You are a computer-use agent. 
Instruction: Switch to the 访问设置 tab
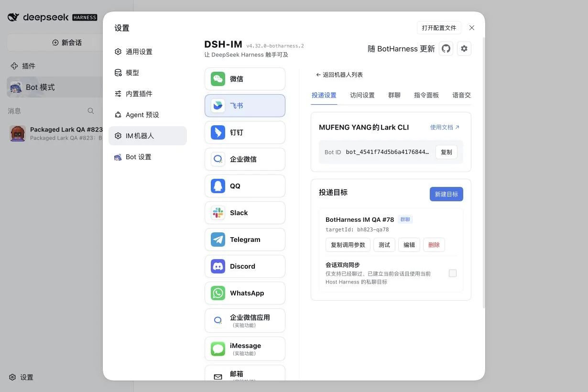[362, 95]
